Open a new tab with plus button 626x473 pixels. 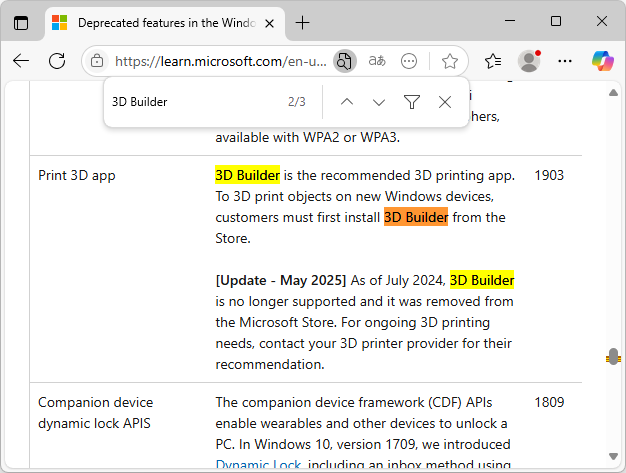(x=302, y=23)
